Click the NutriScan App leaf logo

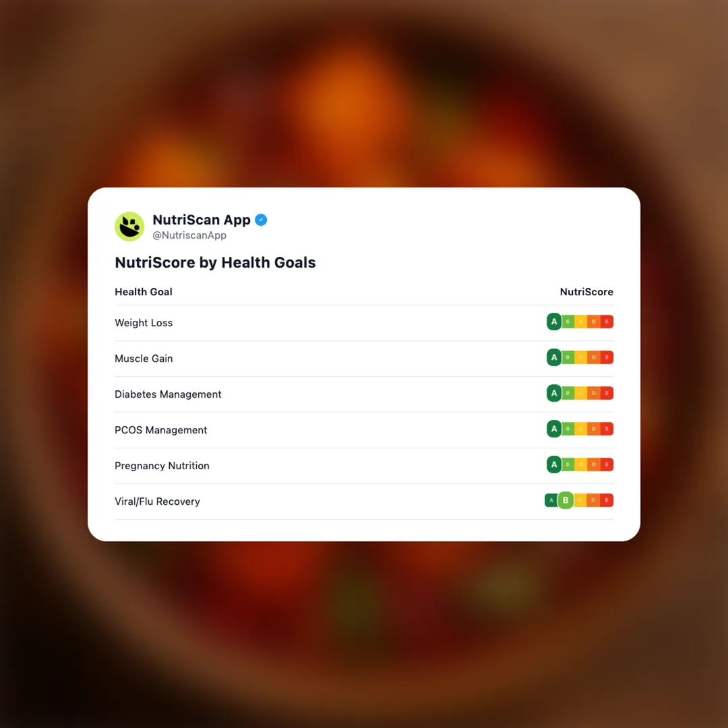[x=129, y=226]
